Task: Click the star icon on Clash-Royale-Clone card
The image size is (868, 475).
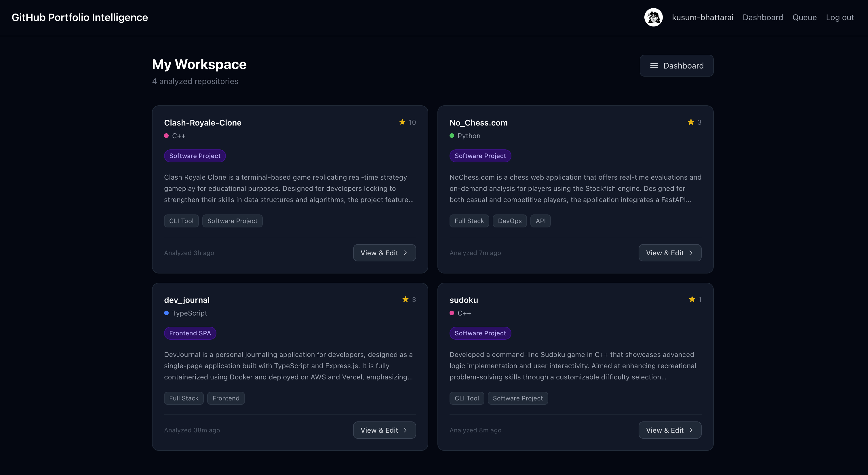Action: [402, 122]
